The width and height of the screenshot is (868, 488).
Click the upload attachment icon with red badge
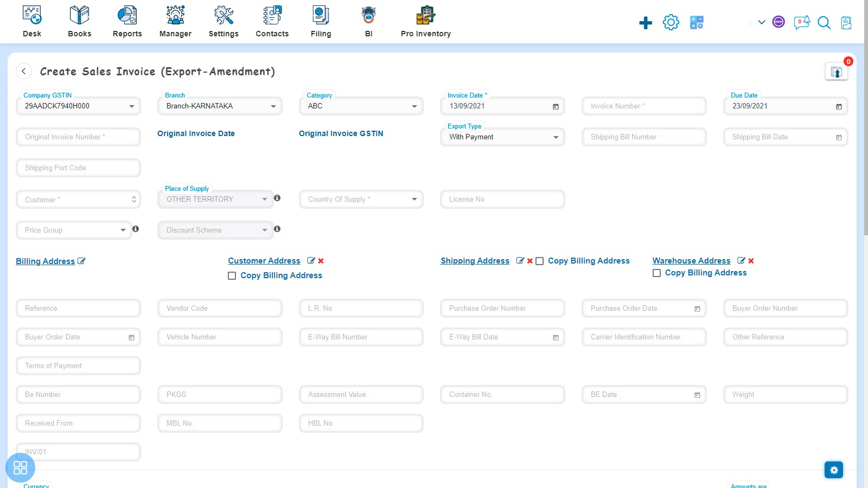click(836, 72)
